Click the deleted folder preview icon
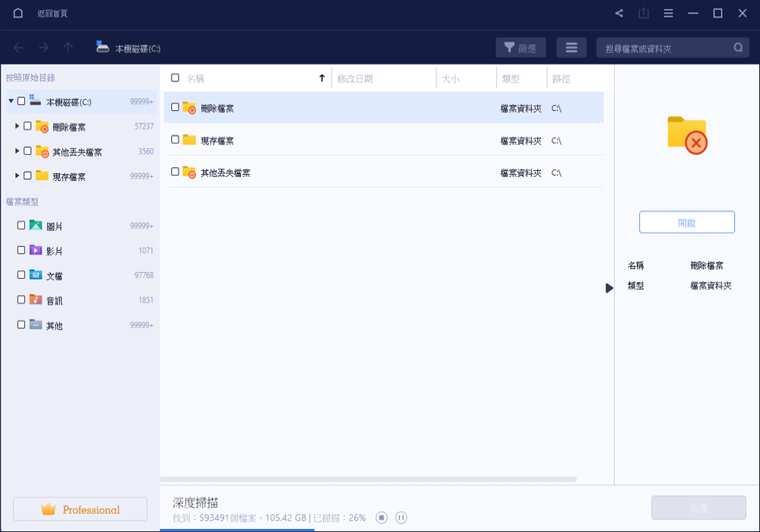760x532 pixels. 687,135
